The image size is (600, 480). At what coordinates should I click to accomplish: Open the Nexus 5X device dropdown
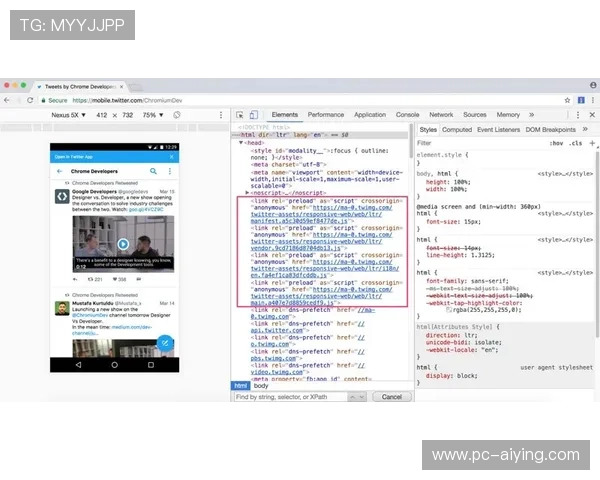(x=72, y=115)
